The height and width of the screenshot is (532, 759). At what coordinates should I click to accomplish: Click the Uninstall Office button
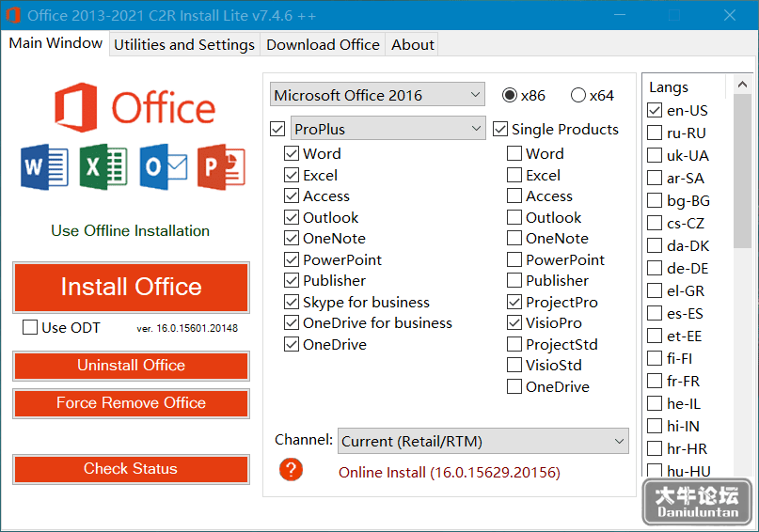click(x=131, y=366)
